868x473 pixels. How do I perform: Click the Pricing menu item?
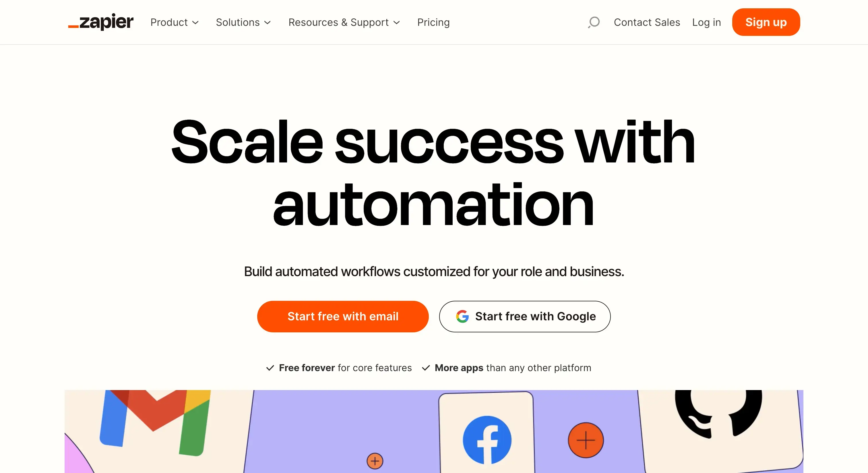[x=434, y=22]
